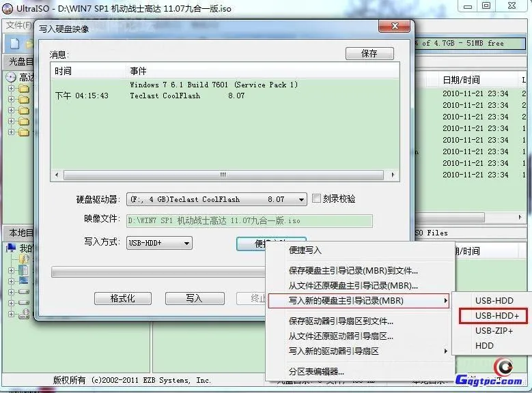Click the 映像文件 path field
The image size is (532, 393).
[249, 221]
